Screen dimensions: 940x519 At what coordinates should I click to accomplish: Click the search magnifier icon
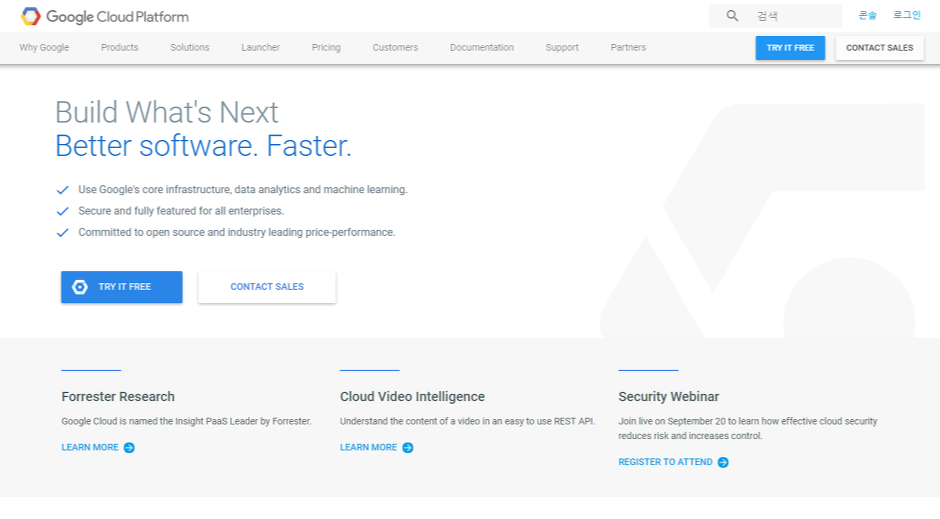[732, 16]
